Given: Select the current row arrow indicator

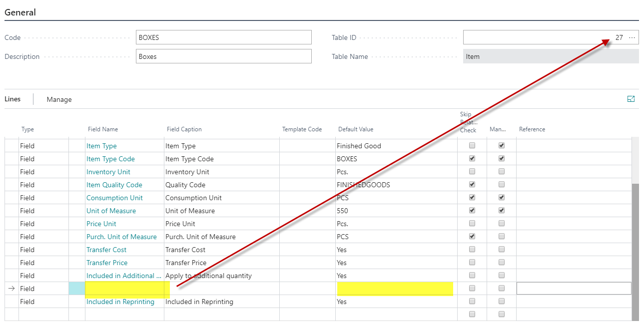Looking at the screenshot, I should pyautogui.click(x=11, y=289).
